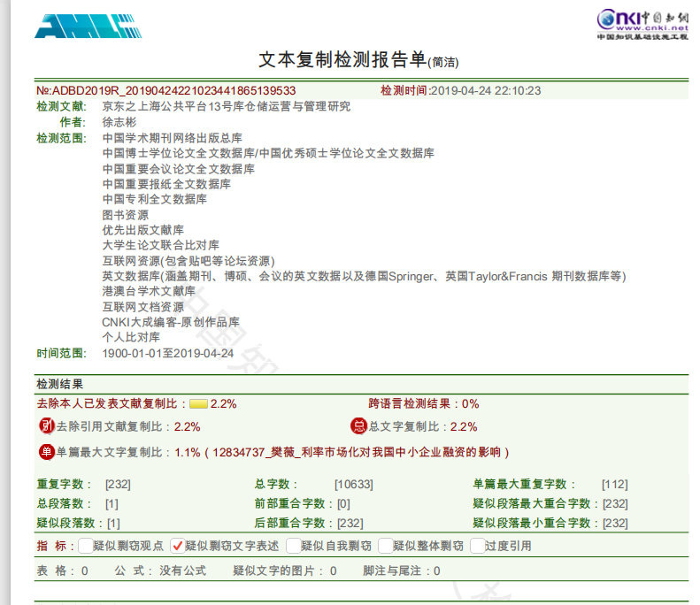Image resolution: width=700 pixels, height=605 pixels.
Task: Click 港澳台学术文献库 entry
Action: pos(149,291)
